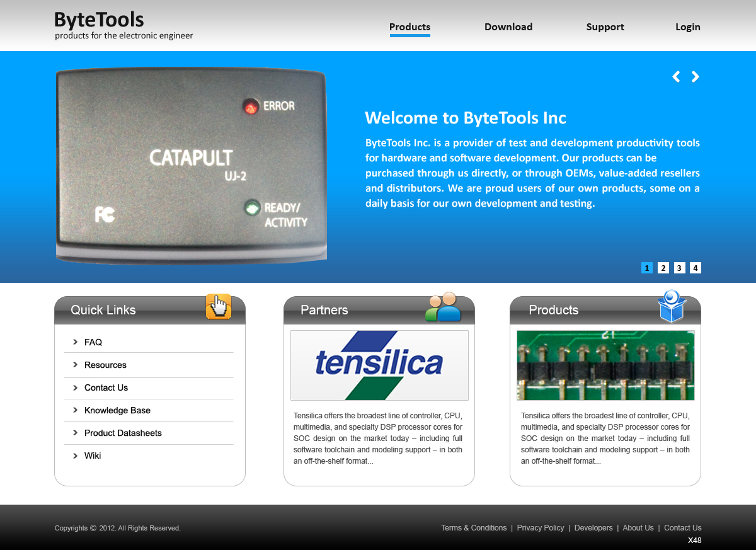This screenshot has height=550, width=756.
Task: Select slide 1 in the pager
Action: (x=647, y=268)
